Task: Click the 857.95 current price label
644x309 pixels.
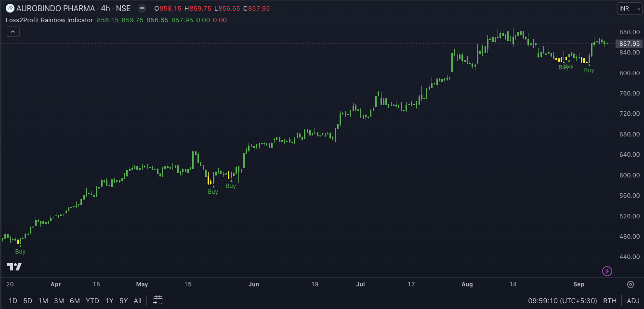Action: pyautogui.click(x=630, y=43)
